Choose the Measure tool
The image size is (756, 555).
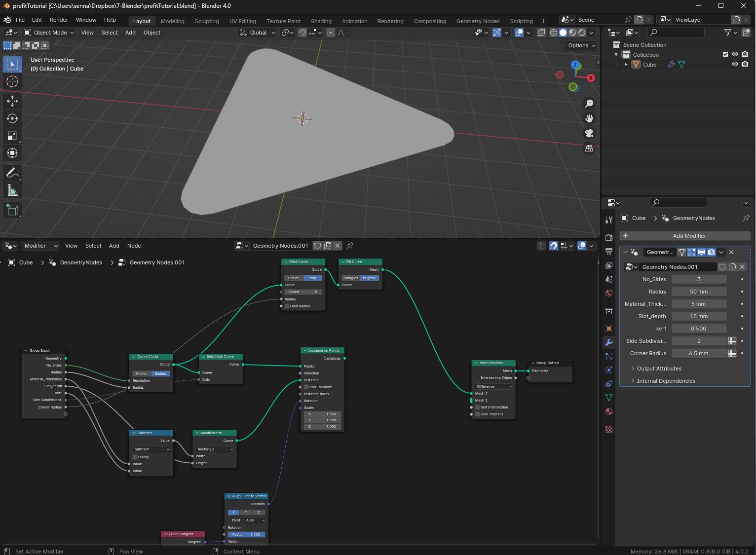12,191
